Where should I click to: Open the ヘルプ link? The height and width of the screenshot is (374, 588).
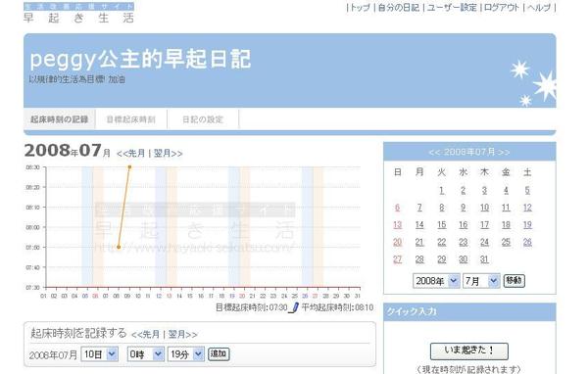click(x=539, y=8)
